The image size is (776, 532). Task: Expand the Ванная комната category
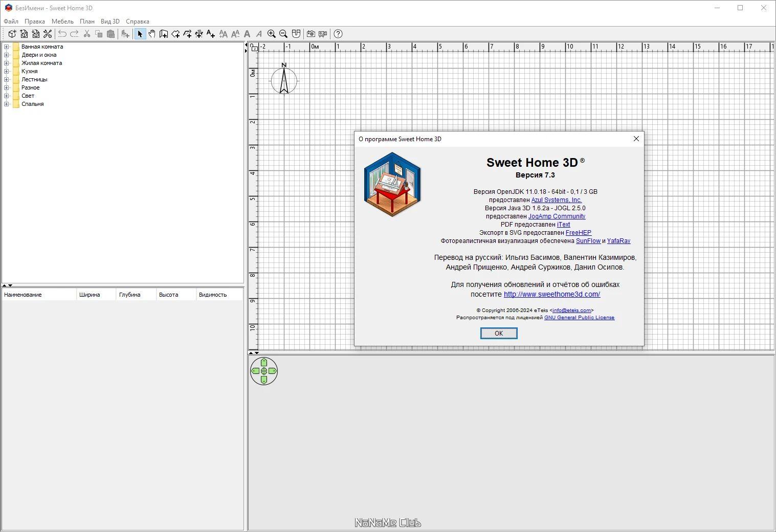[7, 47]
